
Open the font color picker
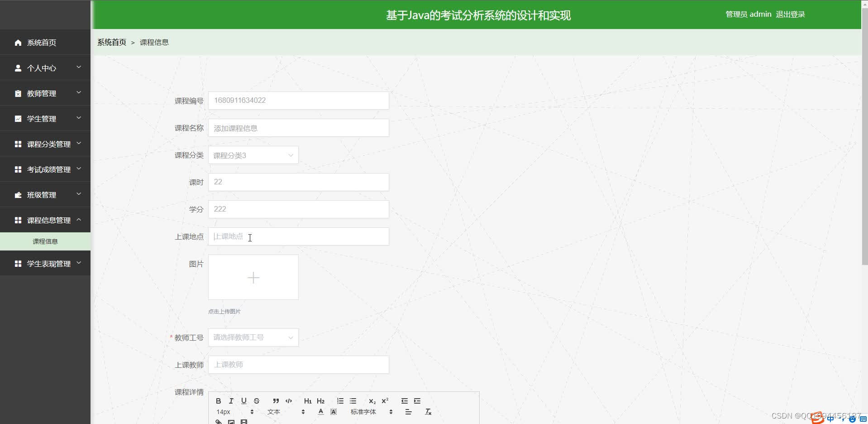(320, 412)
